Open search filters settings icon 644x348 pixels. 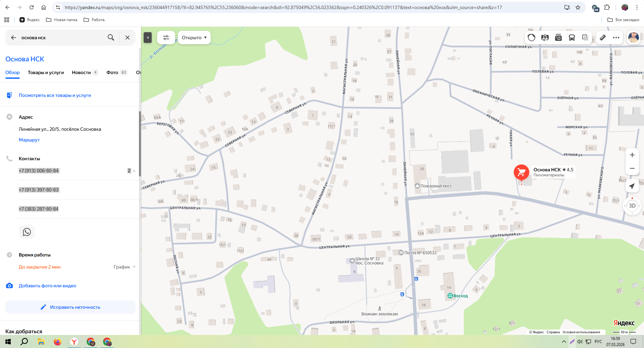tap(166, 38)
